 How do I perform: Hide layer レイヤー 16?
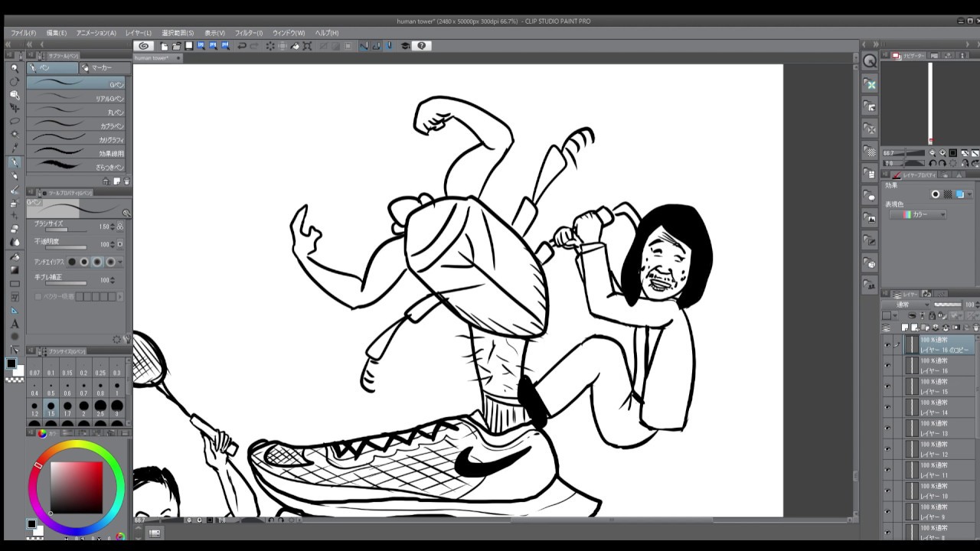tap(887, 366)
